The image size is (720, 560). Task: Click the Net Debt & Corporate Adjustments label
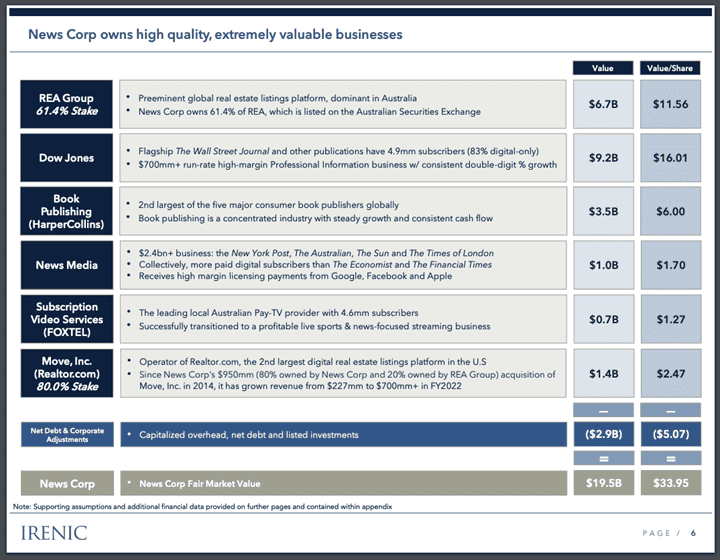[67, 435]
